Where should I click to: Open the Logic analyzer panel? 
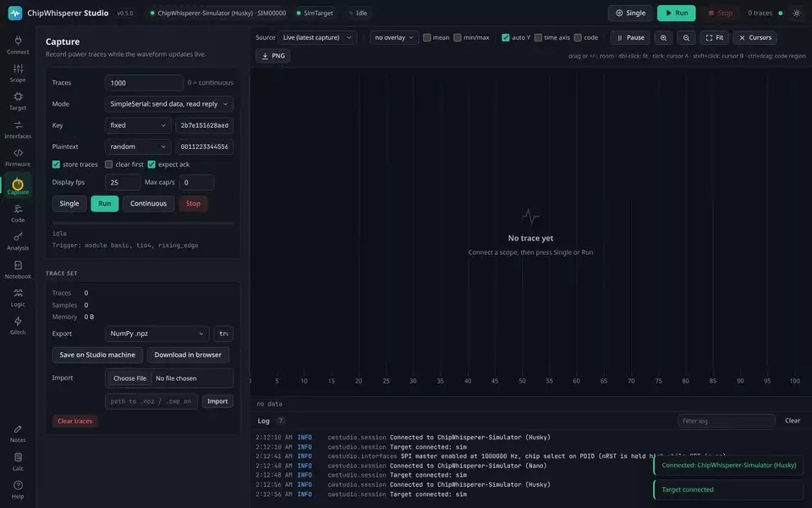tap(18, 297)
